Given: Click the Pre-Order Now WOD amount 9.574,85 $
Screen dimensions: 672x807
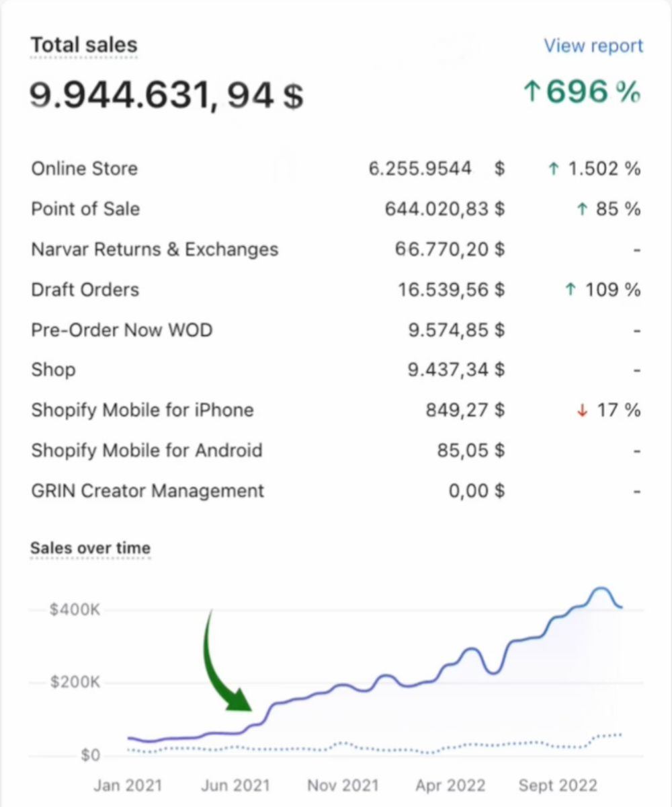Looking at the screenshot, I should pos(456,330).
